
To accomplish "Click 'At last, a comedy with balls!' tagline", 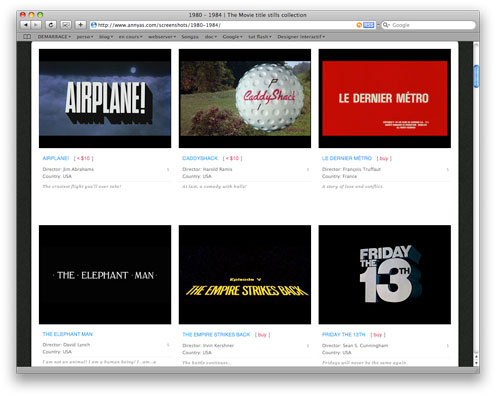I will 214,186.
